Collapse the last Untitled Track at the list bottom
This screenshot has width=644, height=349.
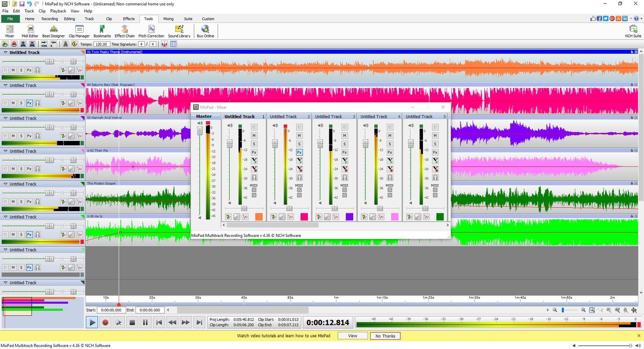pyautogui.click(x=6, y=283)
